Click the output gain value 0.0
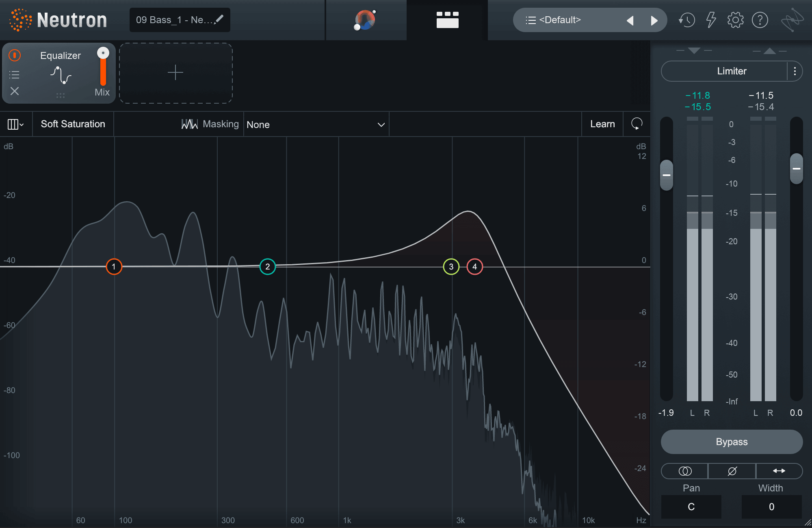The width and height of the screenshot is (812, 528). pos(796,413)
